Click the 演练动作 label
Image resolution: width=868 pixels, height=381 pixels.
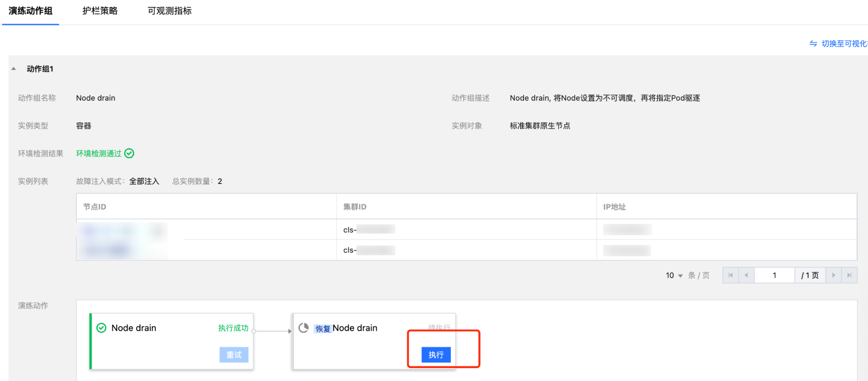33,306
